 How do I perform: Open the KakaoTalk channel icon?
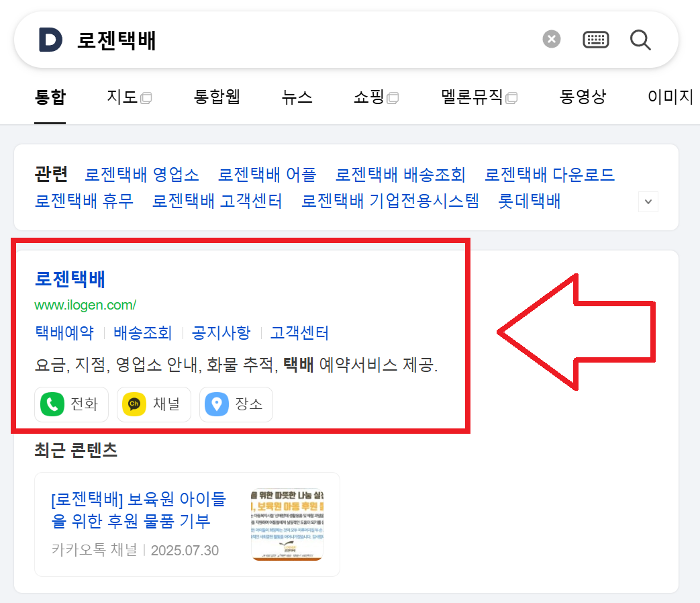pyautogui.click(x=135, y=404)
